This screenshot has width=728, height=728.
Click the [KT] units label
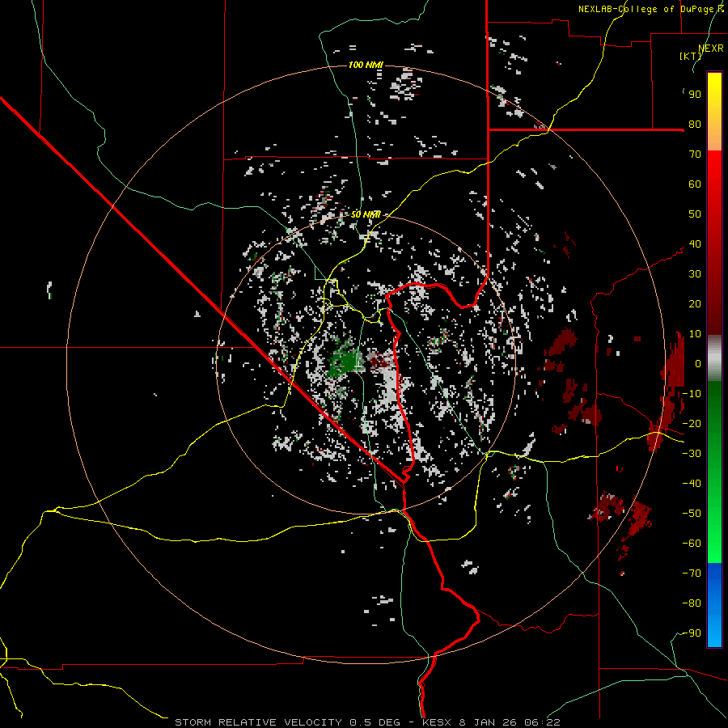pos(690,56)
